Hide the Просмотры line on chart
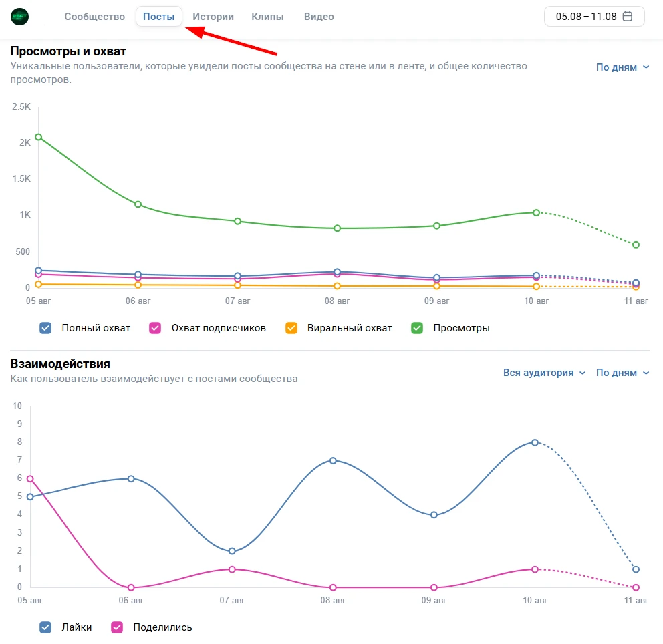Screen dimensions: 663x644 [417, 328]
